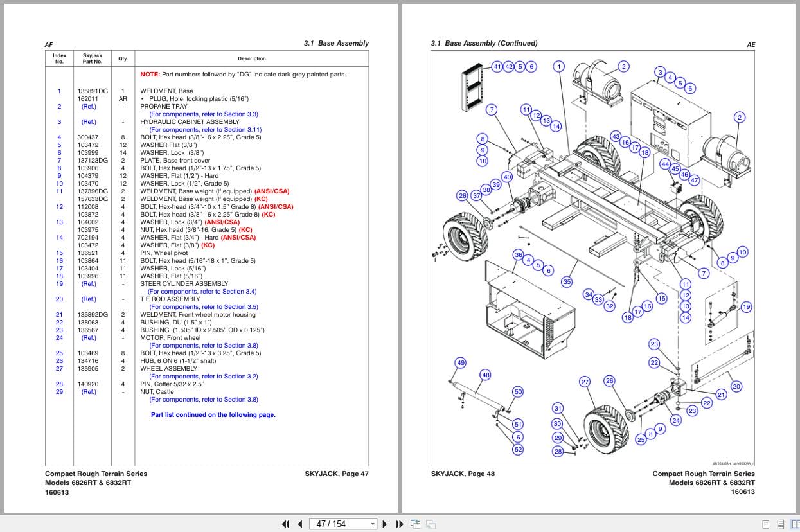Click part number 300437
This screenshot has width=800, height=532.
point(88,137)
